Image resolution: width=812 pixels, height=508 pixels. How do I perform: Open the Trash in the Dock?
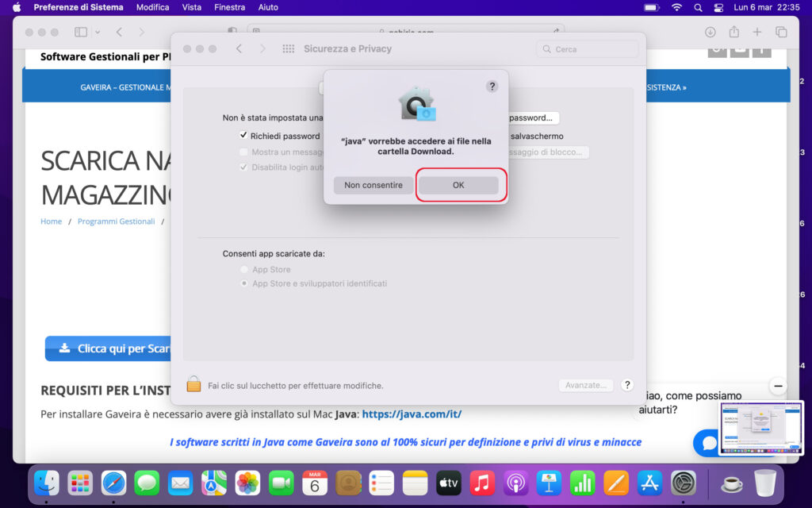click(x=765, y=483)
